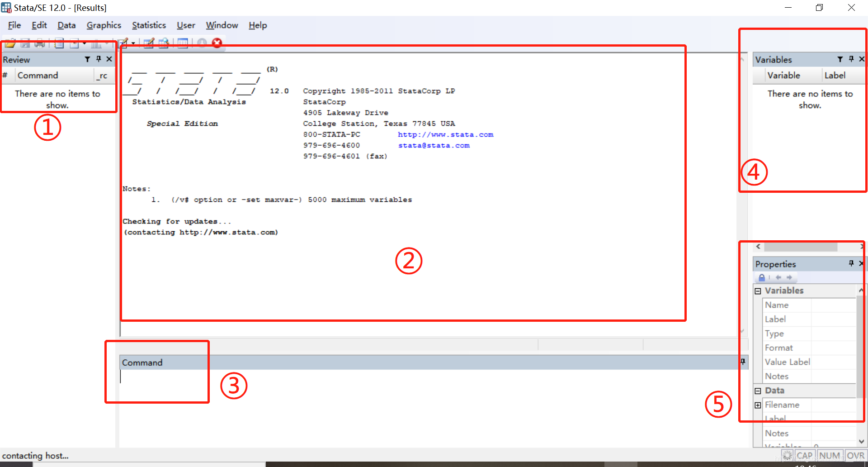868x467 pixels.
Task: Pin the Review panel
Action: (99, 59)
